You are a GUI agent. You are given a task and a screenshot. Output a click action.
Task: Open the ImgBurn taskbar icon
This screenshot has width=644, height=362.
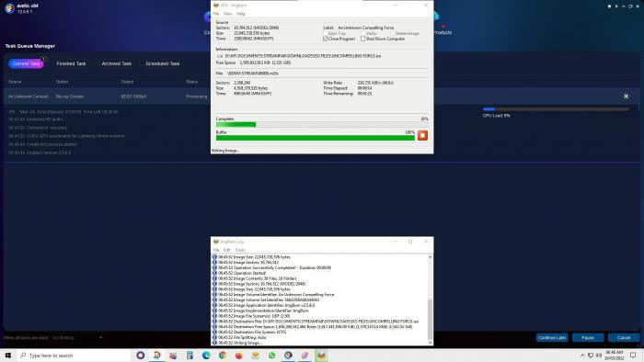321,355
